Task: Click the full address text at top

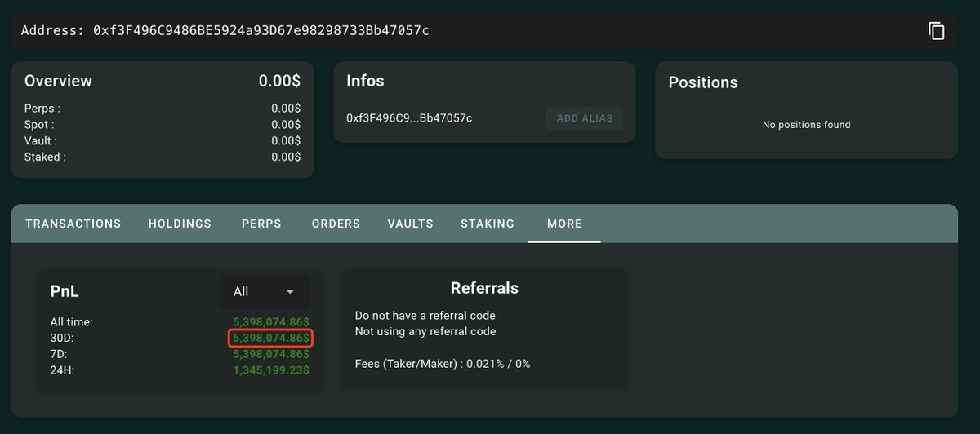Action: tap(261, 31)
